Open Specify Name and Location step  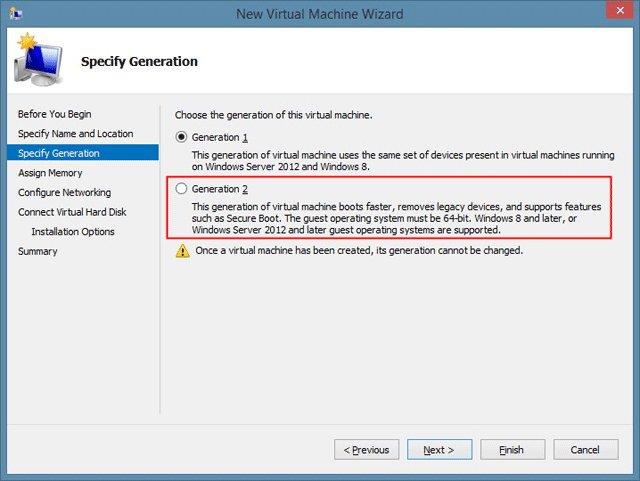[76, 134]
